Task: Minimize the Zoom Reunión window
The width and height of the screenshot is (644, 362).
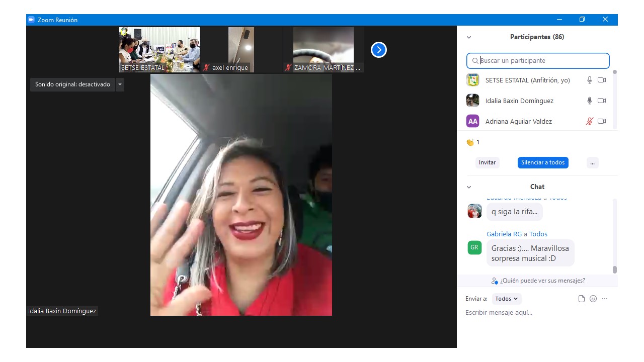Action: pos(559,20)
